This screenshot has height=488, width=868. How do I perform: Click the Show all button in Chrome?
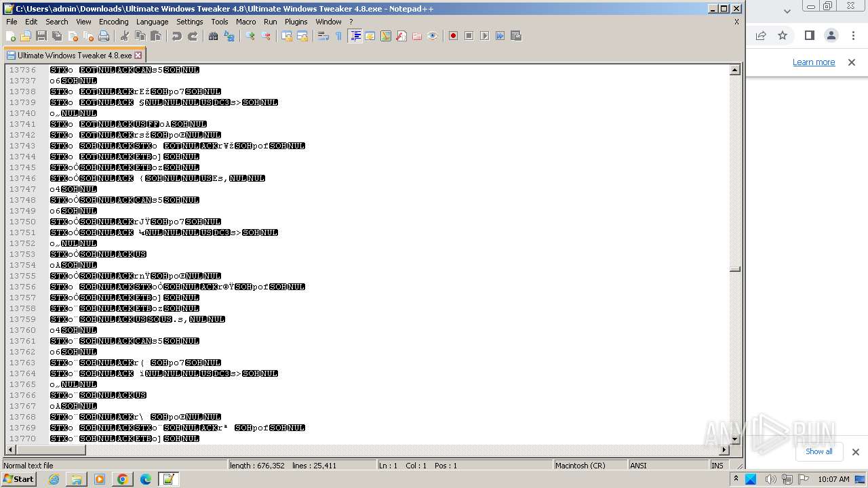point(818,451)
